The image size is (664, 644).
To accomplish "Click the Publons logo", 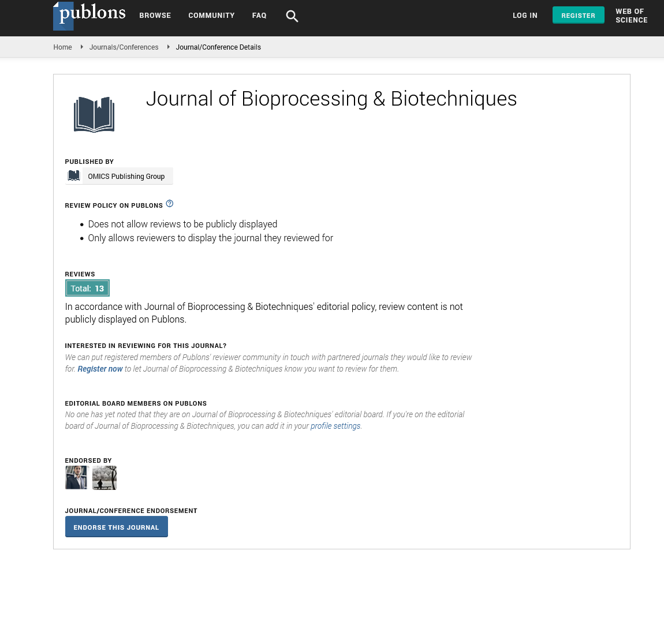I will click(89, 16).
